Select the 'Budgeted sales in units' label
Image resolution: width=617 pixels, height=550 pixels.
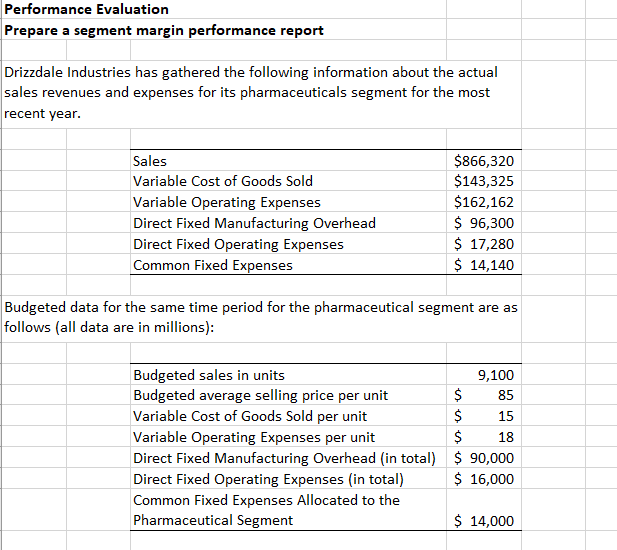tap(288, 375)
